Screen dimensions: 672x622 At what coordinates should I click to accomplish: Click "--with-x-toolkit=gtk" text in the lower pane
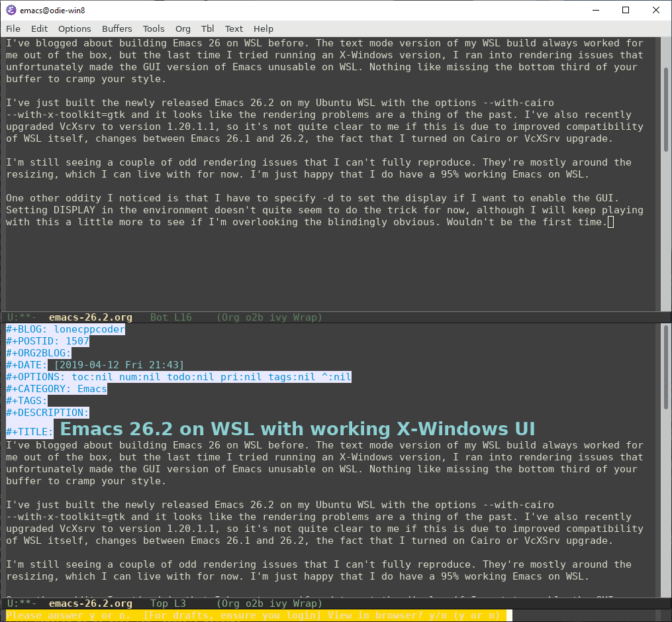[x=66, y=517]
